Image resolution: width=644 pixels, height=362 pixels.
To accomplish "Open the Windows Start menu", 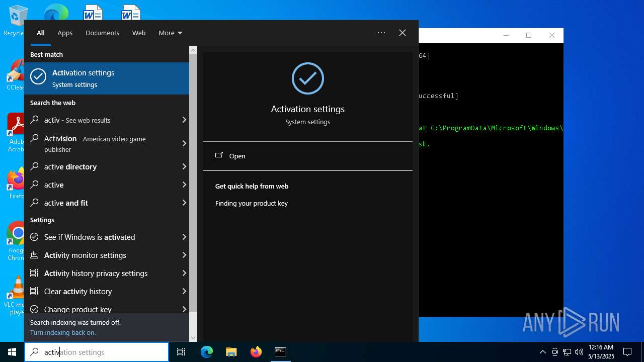I will [x=12, y=352].
